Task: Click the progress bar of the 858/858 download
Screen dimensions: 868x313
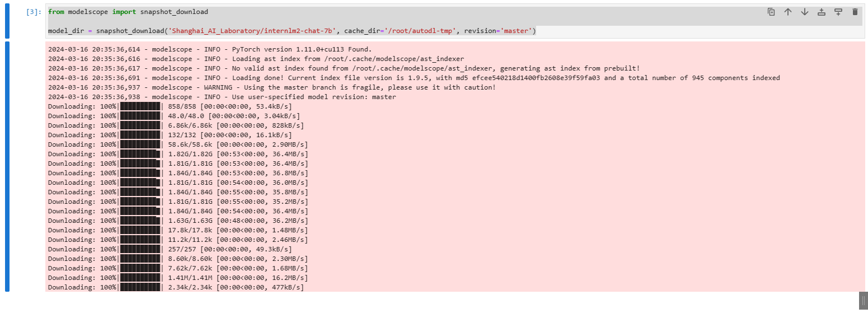Action: (x=140, y=106)
